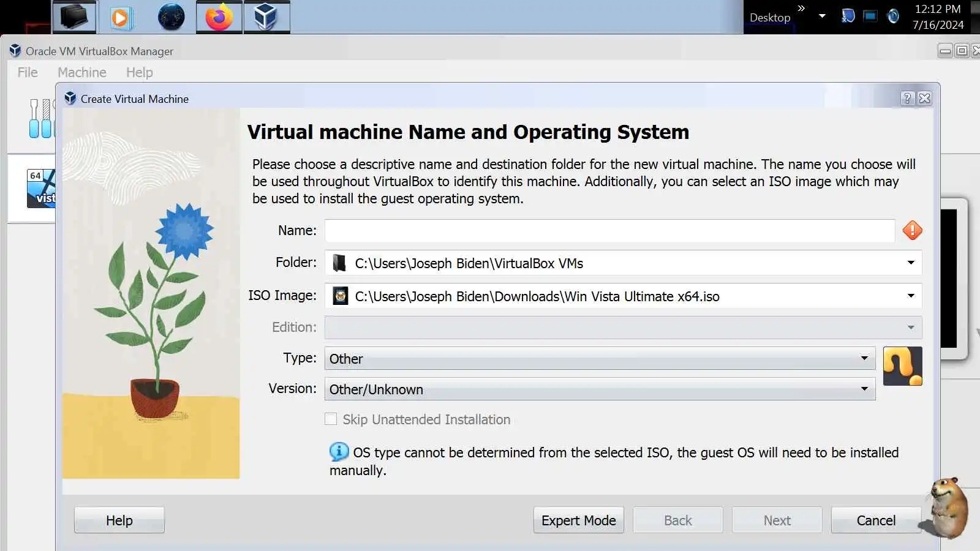Click the Back button

(678, 520)
